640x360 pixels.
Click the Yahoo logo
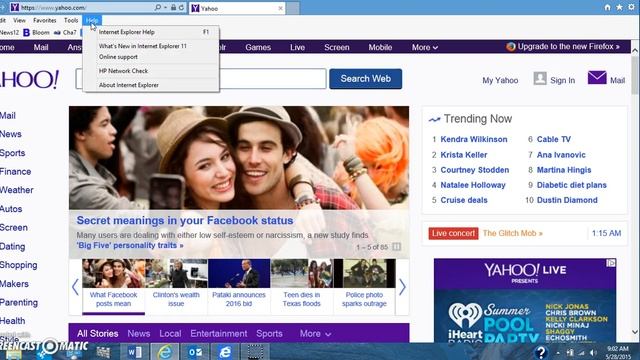[29, 79]
